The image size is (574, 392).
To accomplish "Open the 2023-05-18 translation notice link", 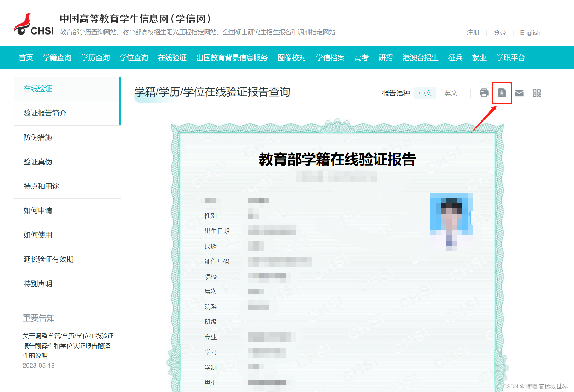I will pyautogui.click(x=68, y=346).
